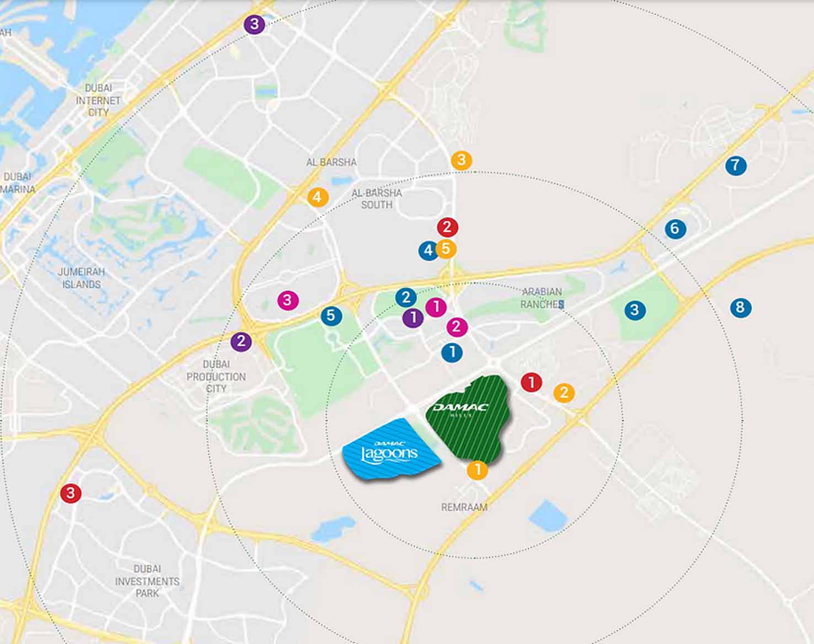The width and height of the screenshot is (814, 644).
Task: Click the orange marker numbered 1 near Remraam
Action: click(477, 470)
